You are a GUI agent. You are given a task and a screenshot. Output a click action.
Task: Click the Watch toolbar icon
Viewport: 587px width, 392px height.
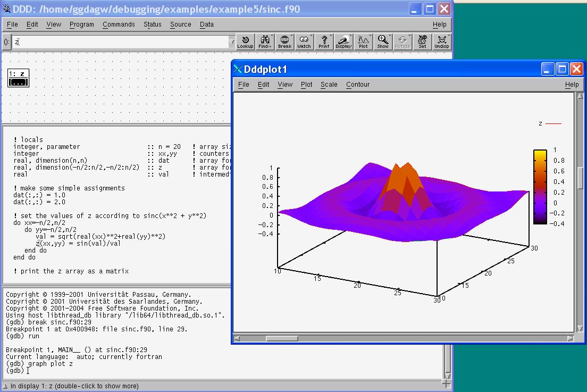point(304,42)
